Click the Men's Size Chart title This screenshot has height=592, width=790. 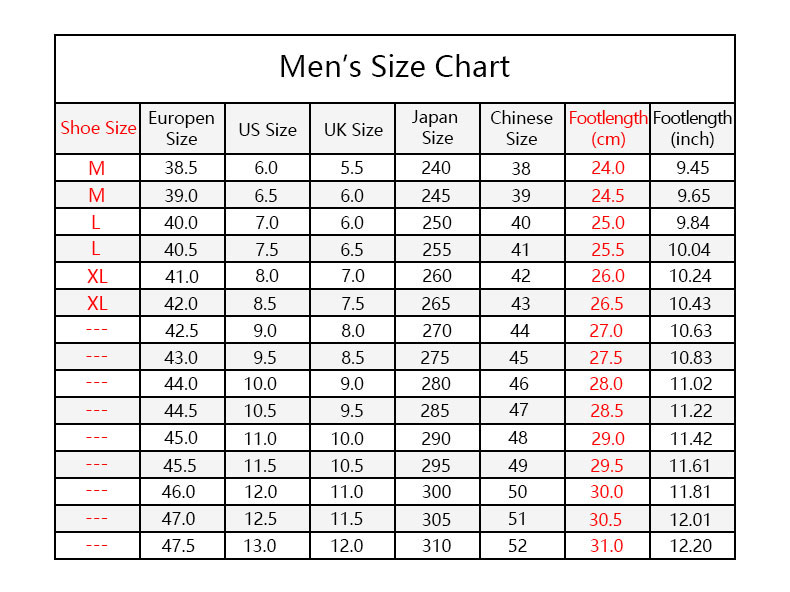point(394,67)
